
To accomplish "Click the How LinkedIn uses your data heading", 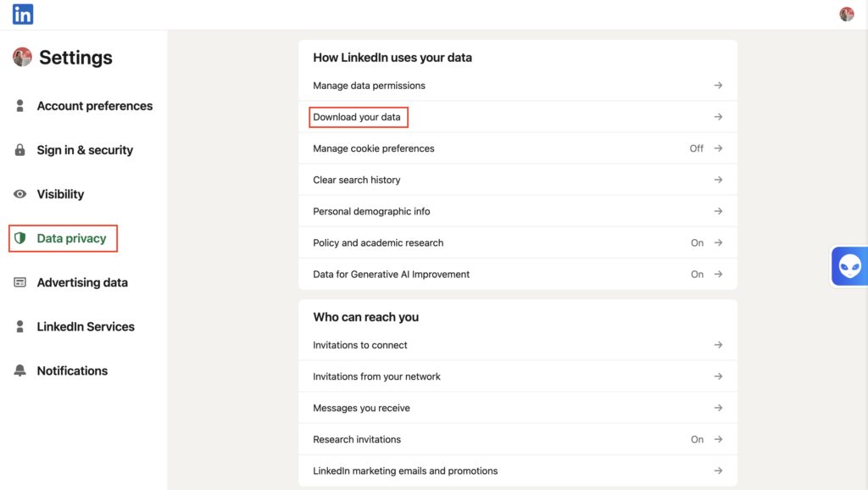I will click(392, 58).
